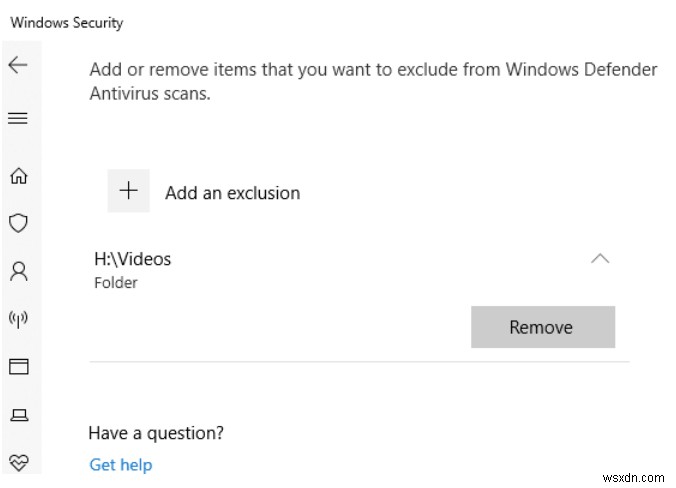Click the divider line below Remove button
The image size is (676, 488).
tap(359, 361)
